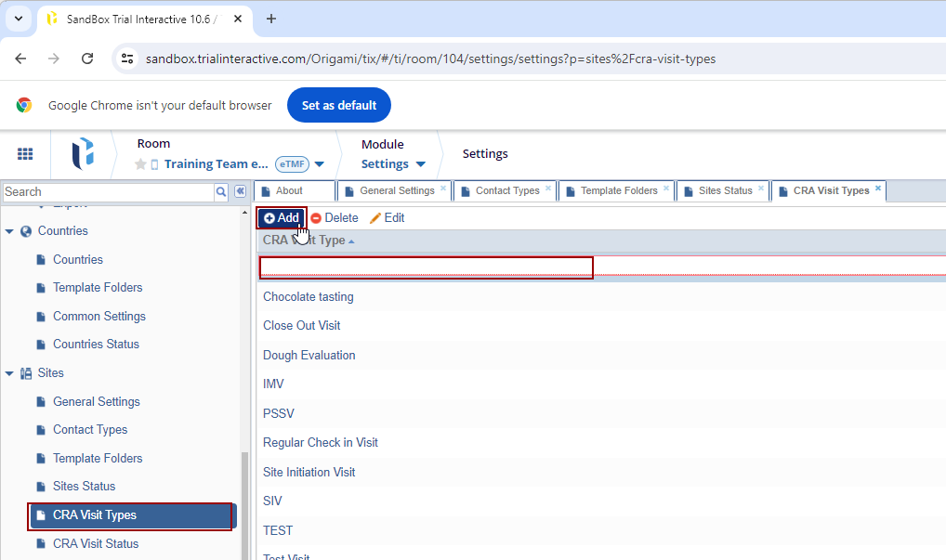Click the Edit button in toolbar

click(x=387, y=218)
